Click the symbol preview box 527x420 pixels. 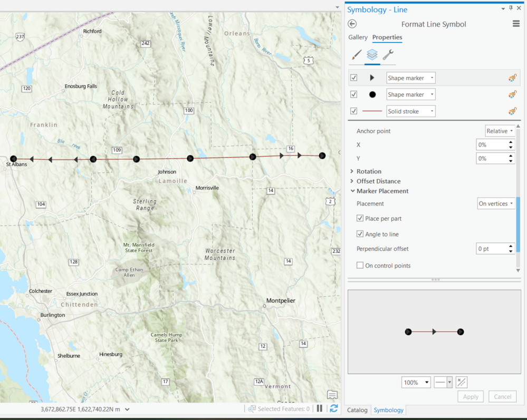434,331
